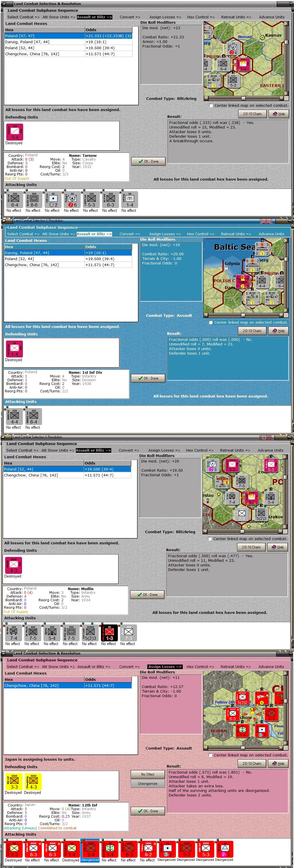The image size is (294, 868).
Task: Open Help in the Modlin window
Action: click(278, 547)
